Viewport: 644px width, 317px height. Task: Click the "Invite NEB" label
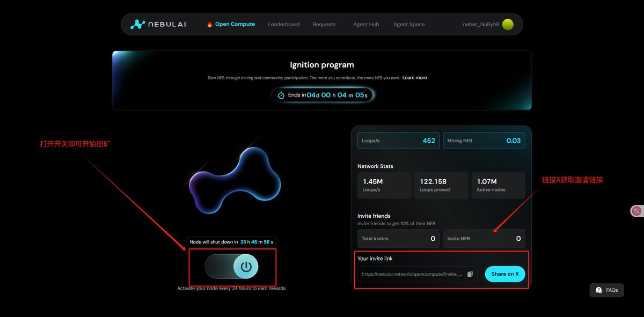coord(458,239)
